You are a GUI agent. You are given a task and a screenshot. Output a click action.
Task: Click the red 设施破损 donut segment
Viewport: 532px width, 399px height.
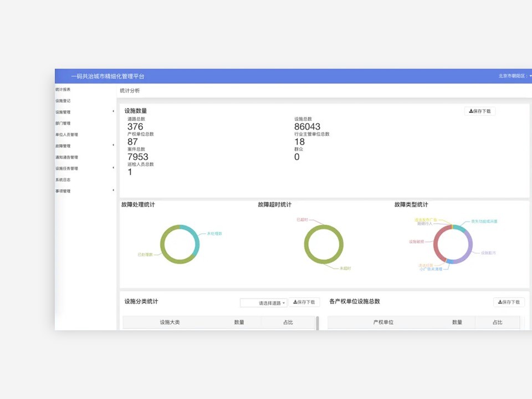[436, 244]
